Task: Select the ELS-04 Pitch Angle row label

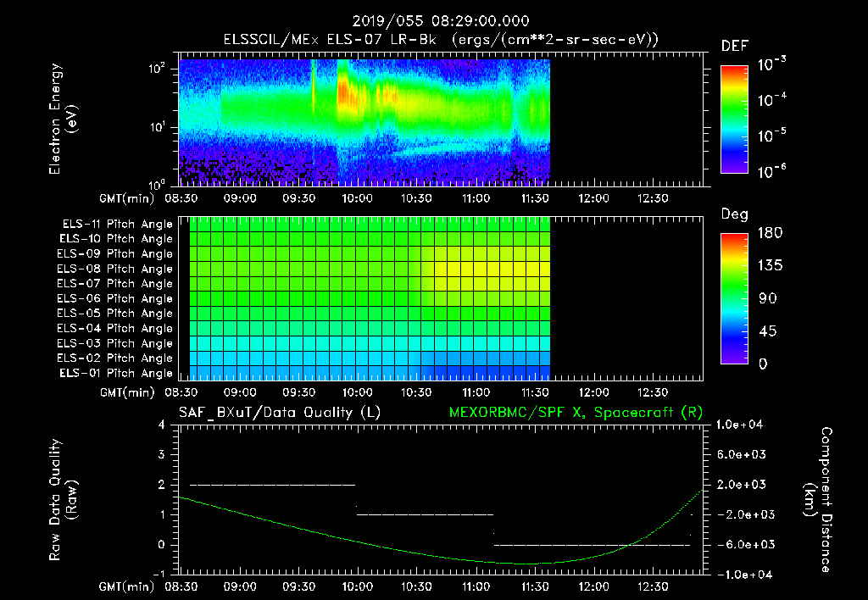Action: coord(115,328)
